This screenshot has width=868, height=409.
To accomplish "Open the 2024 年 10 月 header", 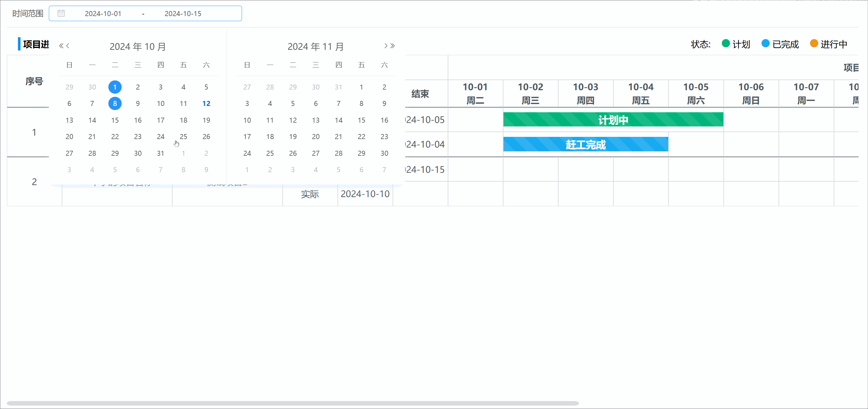I will click(x=138, y=47).
